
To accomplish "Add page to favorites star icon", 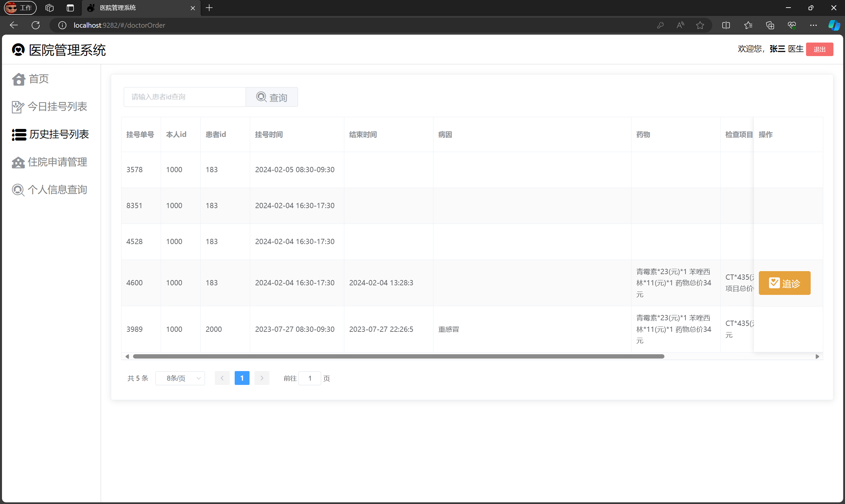I will tap(700, 25).
